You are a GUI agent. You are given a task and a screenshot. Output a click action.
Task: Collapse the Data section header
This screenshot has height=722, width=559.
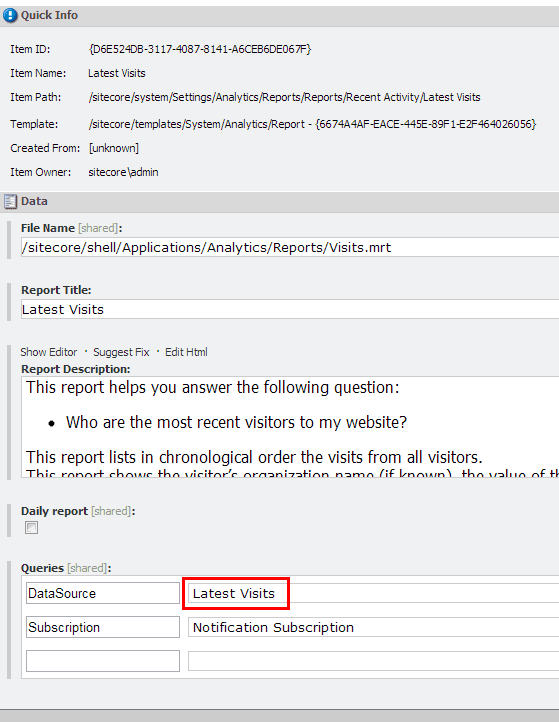(280, 201)
